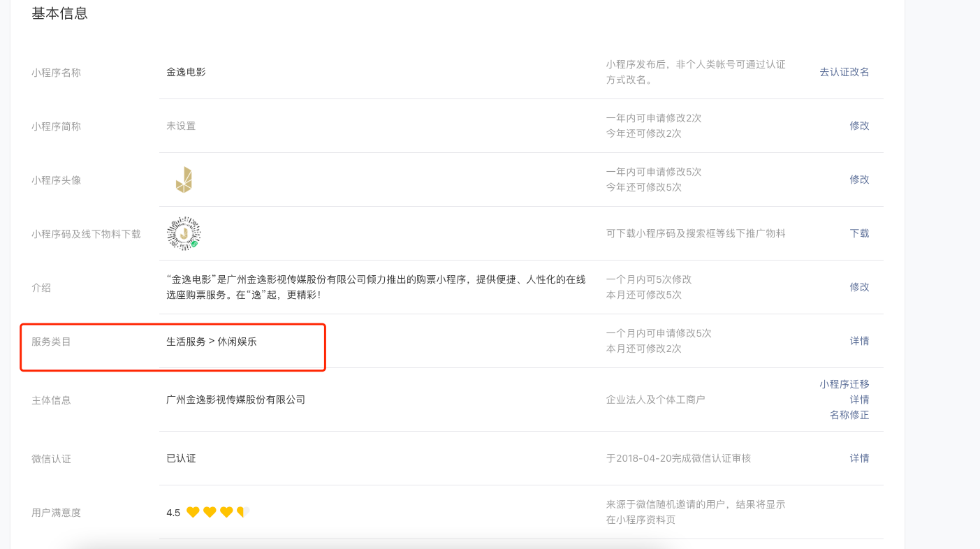
Task: Click the third yellow satisfaction heart
Action: coord(226,513)
